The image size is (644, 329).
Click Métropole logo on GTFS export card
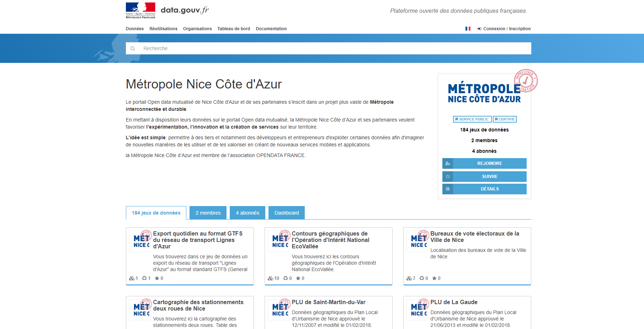click(140, 241)
